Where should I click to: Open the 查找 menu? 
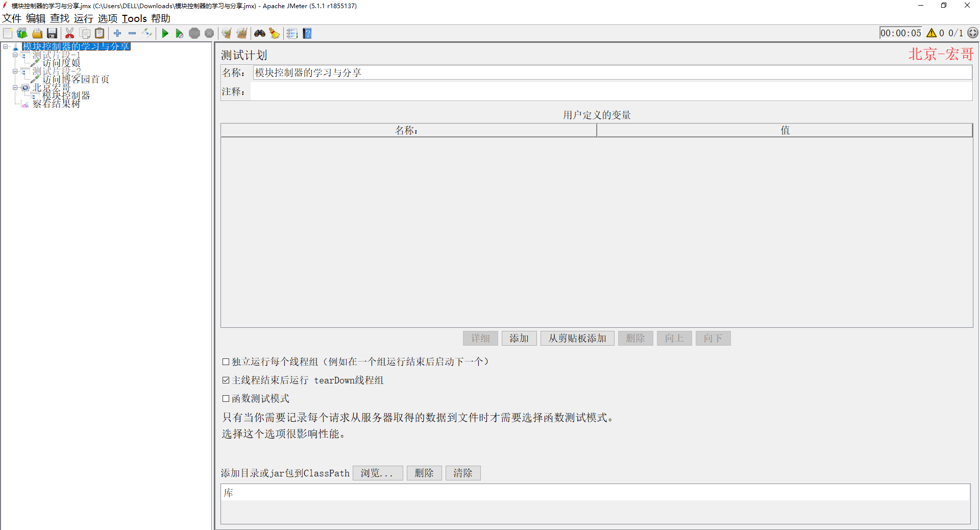[60, 18]
